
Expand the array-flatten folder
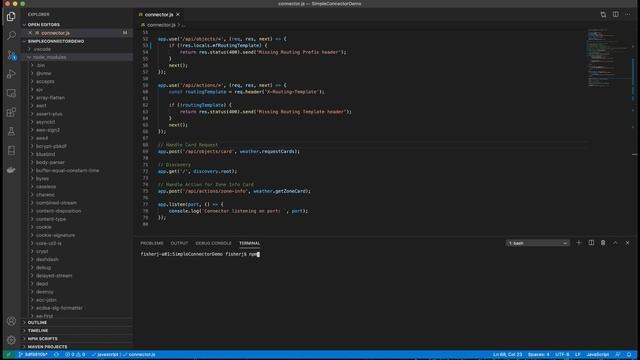50,98
